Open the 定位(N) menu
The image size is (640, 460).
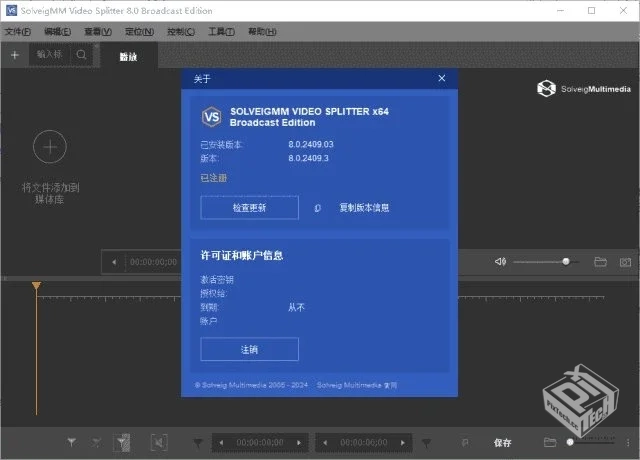[x=140, y=31]
